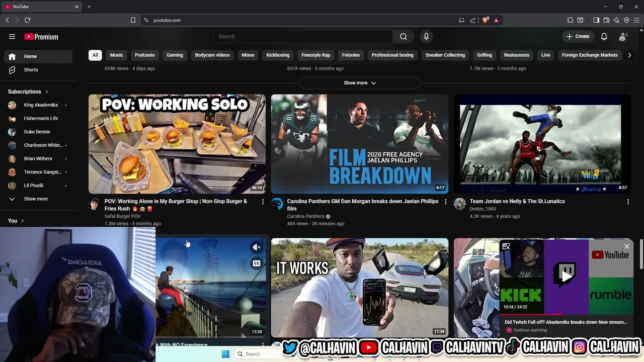Open more options for Team Jordan video

coord(628,202)
